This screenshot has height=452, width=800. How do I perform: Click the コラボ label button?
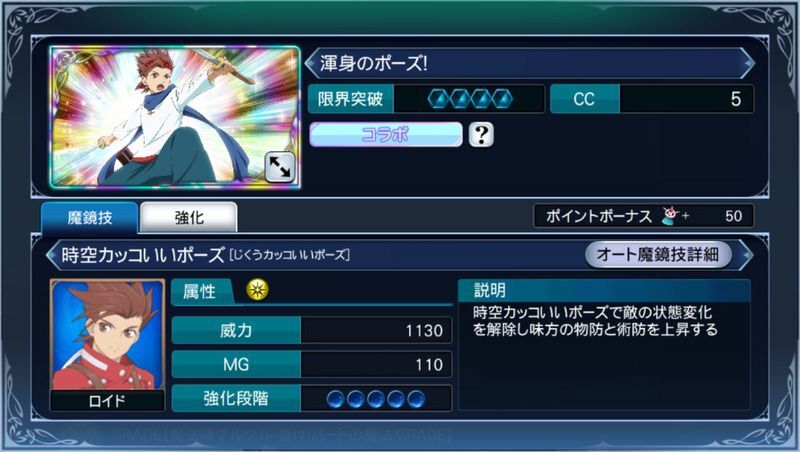386,135
